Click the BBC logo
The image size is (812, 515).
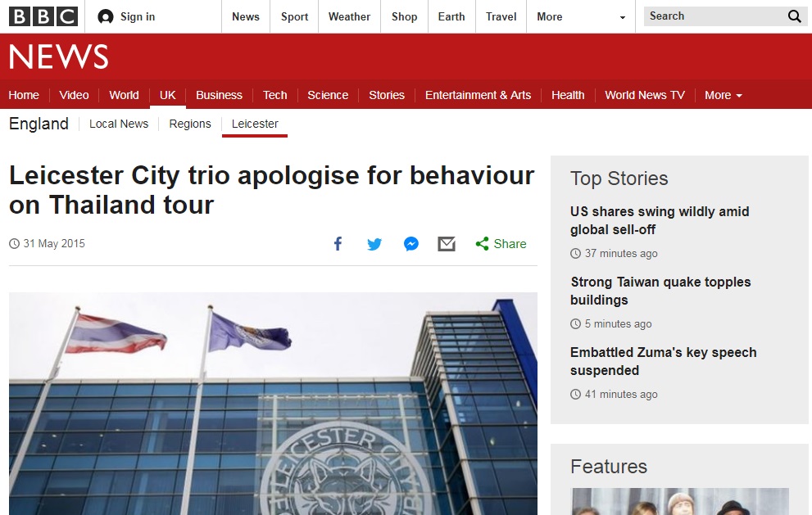43,16
